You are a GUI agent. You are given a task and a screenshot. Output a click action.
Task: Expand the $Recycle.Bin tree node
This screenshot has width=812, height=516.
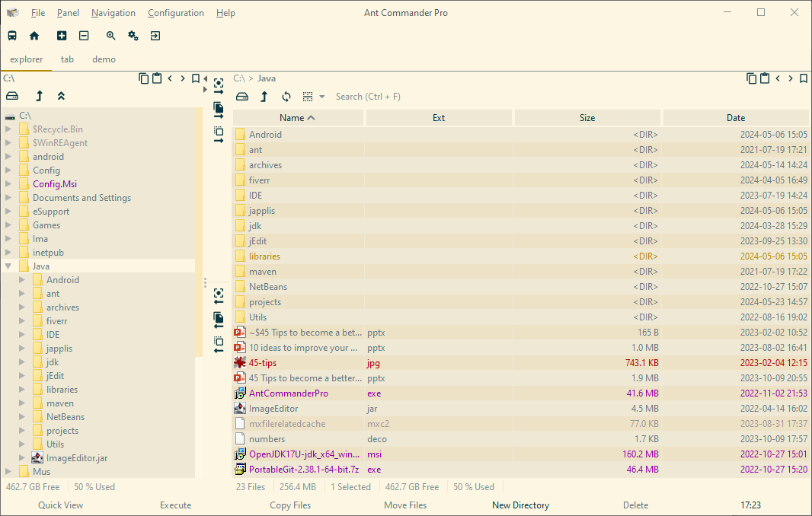tap(8, 129)
